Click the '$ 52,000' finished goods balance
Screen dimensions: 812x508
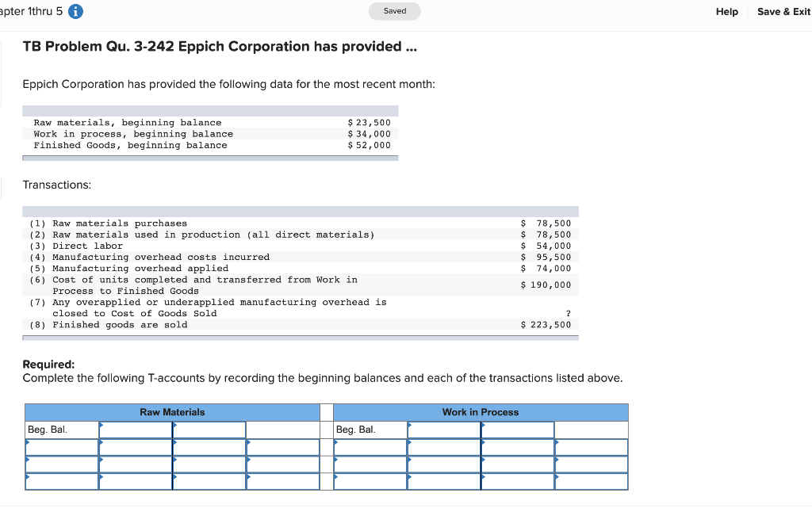(x=370, y=145)
